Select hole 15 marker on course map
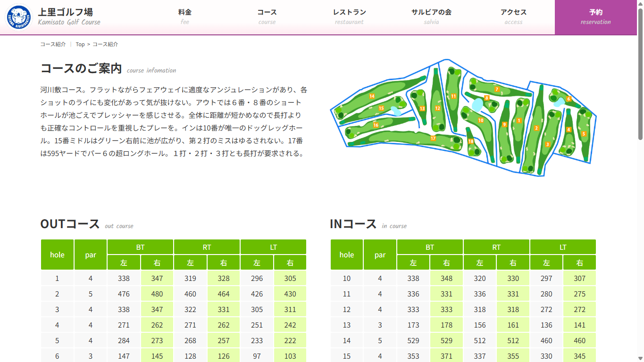 click(381, 108)
